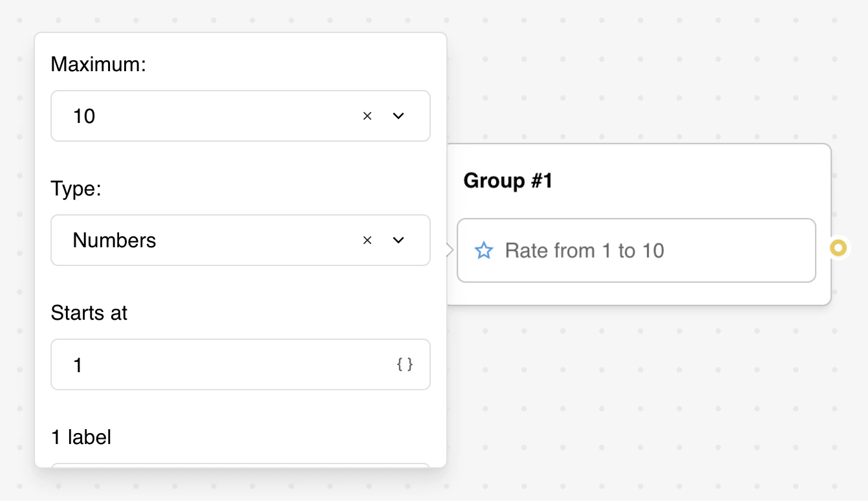
Task: Click the Group #1 title
Action: pos(508,181)
